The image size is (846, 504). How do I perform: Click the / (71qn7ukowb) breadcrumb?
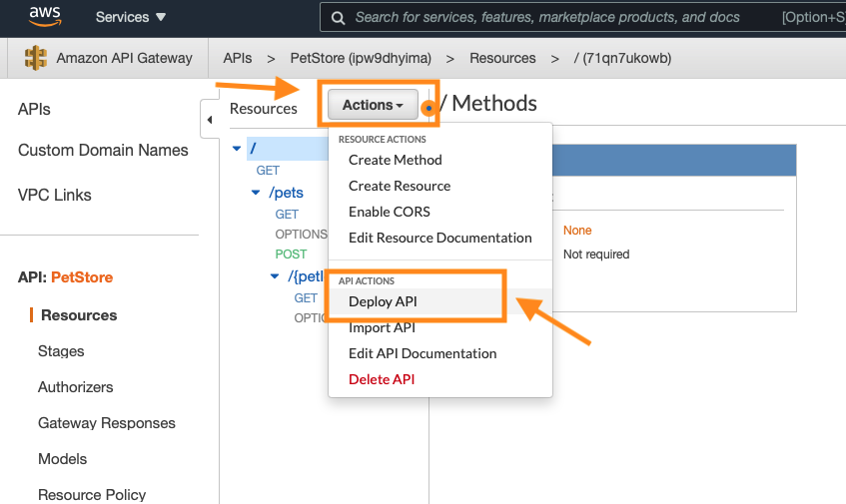pyautogui.click(x=622, y=58)
